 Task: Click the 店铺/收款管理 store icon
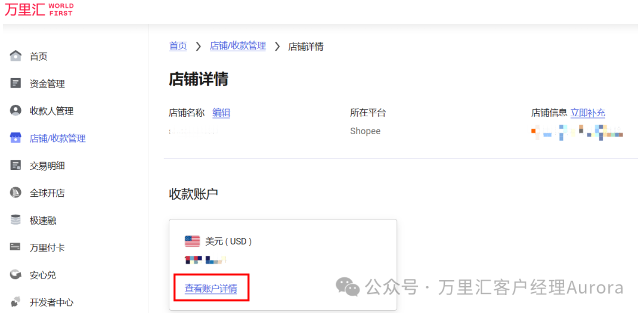tap(16, 138)
